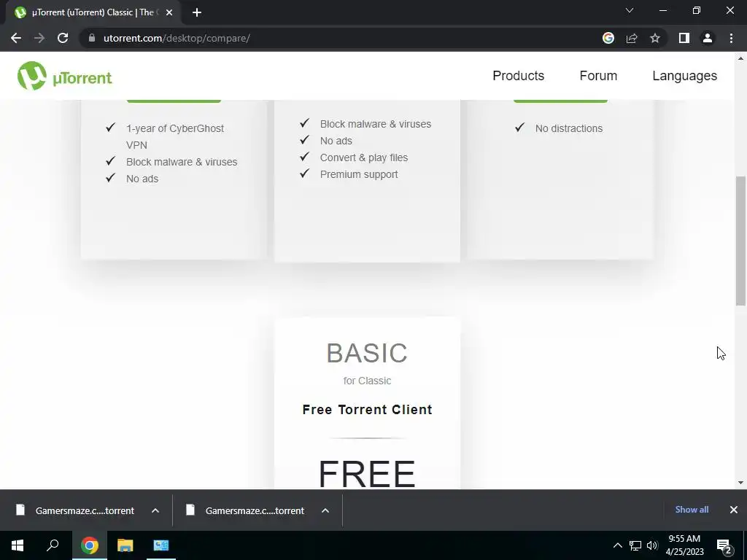
Task: Share this page via share icon
Action: coord(632,38)
